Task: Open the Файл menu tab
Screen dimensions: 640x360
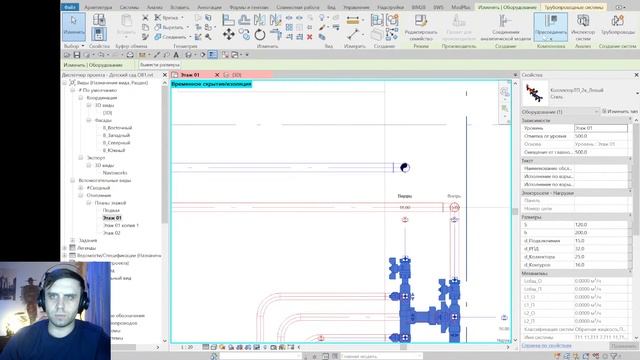Action: tap(70, 7)
